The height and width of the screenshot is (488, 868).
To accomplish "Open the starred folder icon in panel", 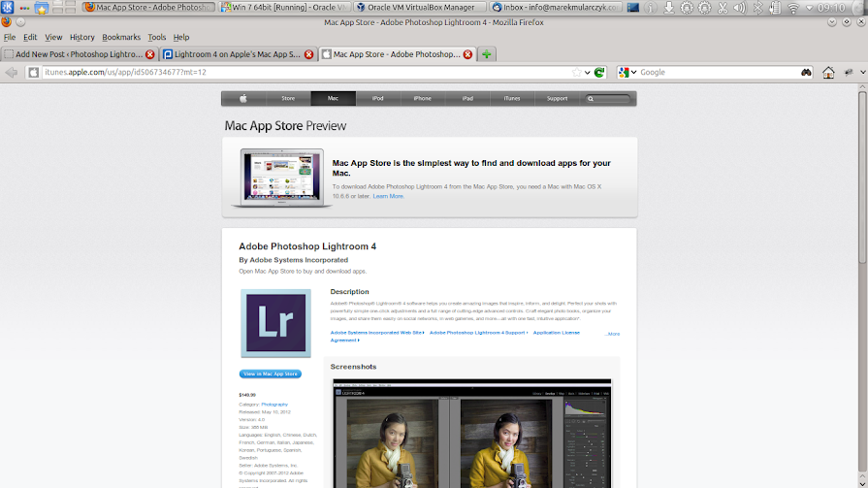I will pos(42,8).
